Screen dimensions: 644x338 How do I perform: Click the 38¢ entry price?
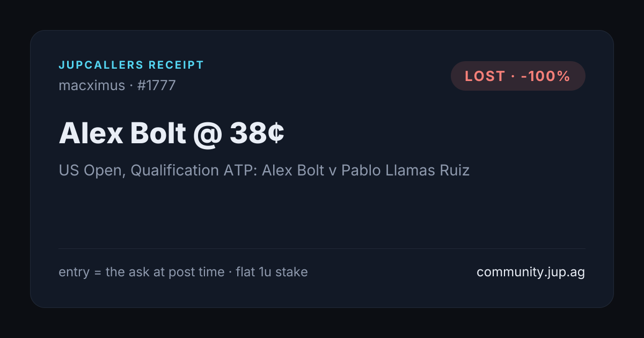pyautogui.click(x=257, y=133)
